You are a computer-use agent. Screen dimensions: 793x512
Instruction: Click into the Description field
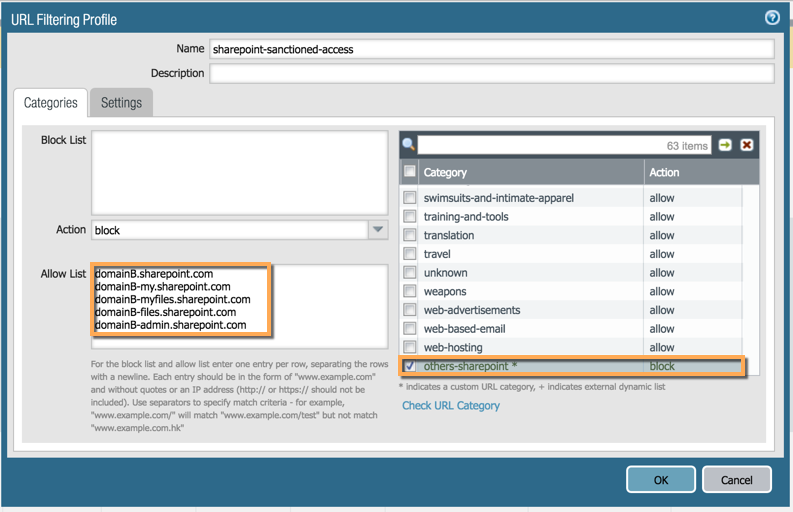point(492,73)
